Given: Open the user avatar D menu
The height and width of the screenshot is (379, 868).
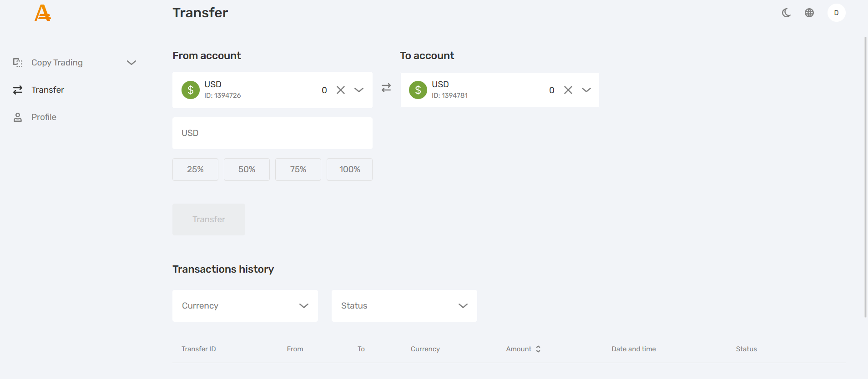Looking at the screenshot, I should pyautogui.click(x=836, y=13).
